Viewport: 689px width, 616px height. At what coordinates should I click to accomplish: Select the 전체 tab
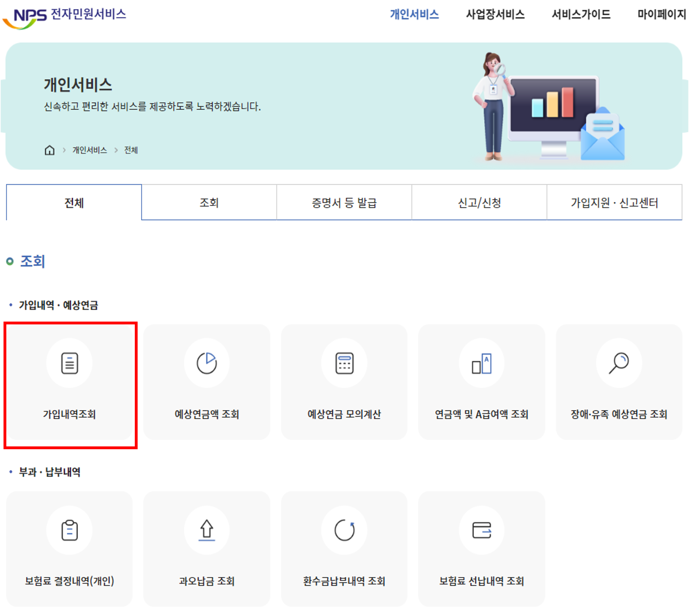tap(74, 202)
